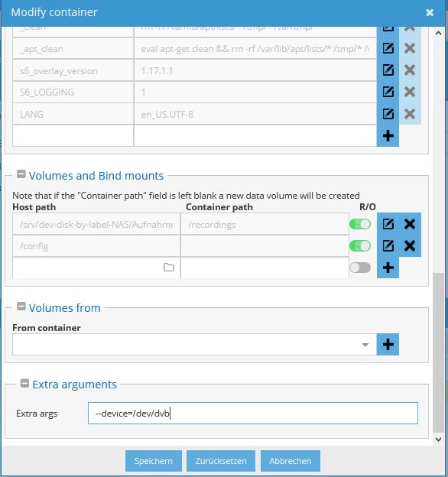Delete the s6_overlay_version variable row
448x477 pixels.
(x=410, y=70)
